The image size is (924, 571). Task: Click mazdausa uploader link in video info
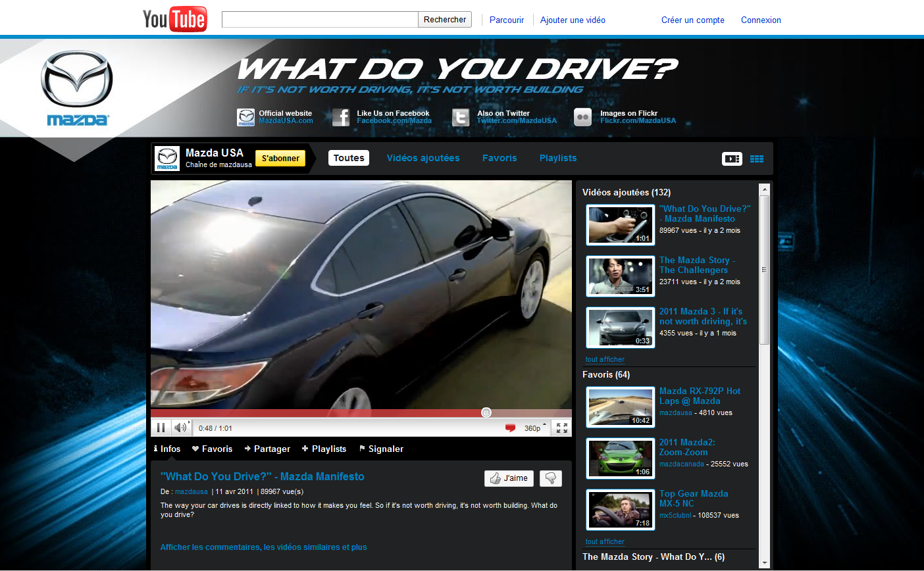pos(192,491)
